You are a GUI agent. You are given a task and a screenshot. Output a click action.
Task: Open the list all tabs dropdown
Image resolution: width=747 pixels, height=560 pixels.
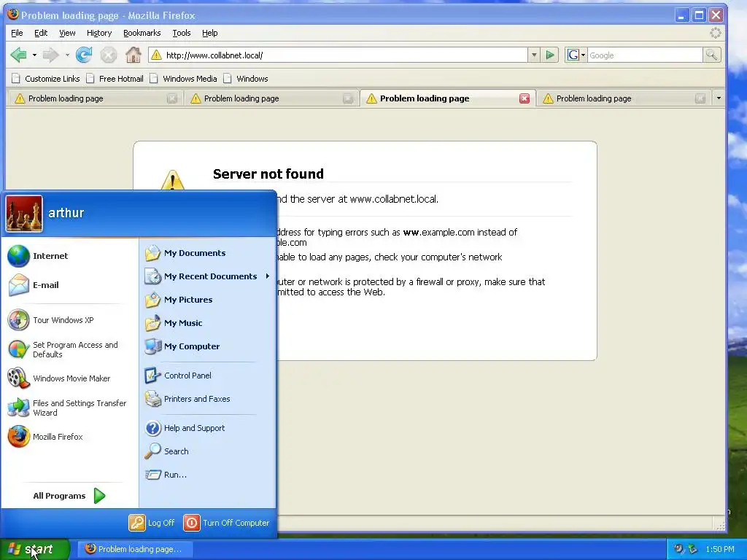click(x=719, y=98)
